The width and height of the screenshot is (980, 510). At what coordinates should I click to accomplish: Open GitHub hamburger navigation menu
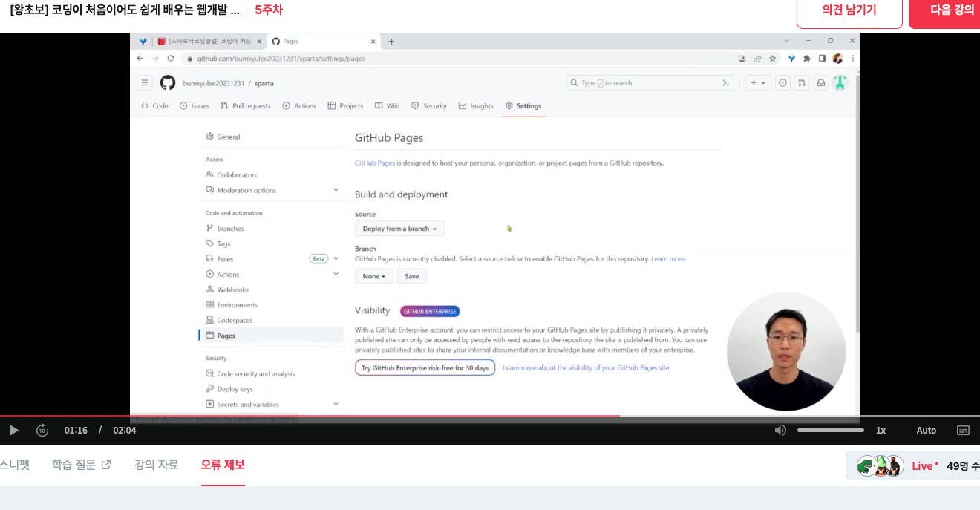tap(145, 83)
